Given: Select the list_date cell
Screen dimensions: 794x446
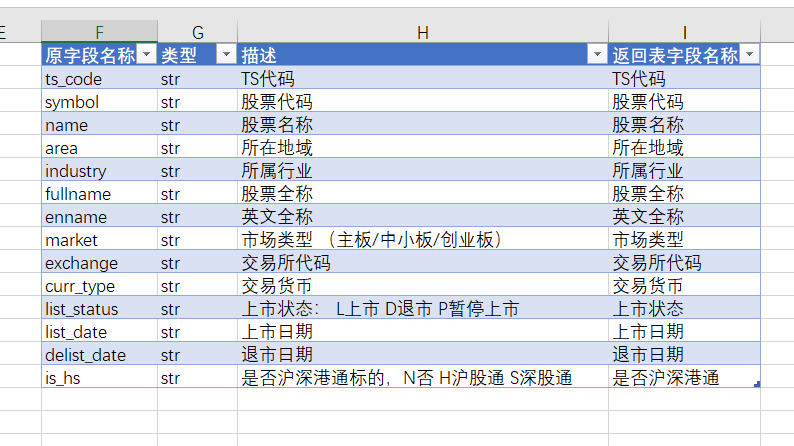Looking at the screenshot, I should coord(99,332).
